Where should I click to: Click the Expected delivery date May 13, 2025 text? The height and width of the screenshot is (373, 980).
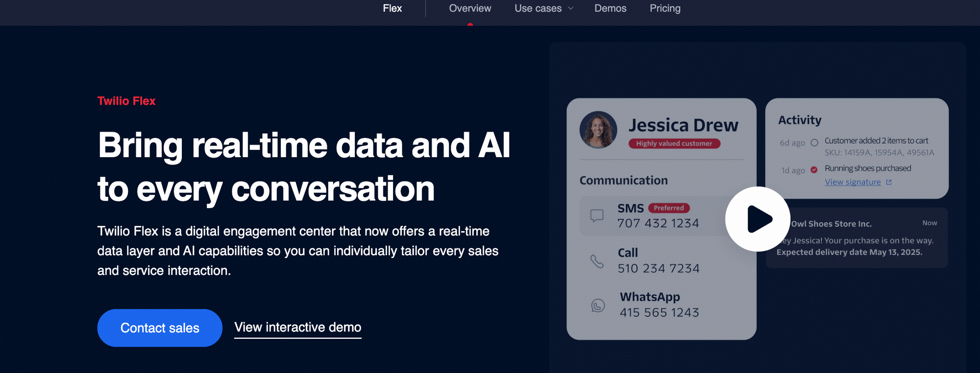click(x=850, y=252)
